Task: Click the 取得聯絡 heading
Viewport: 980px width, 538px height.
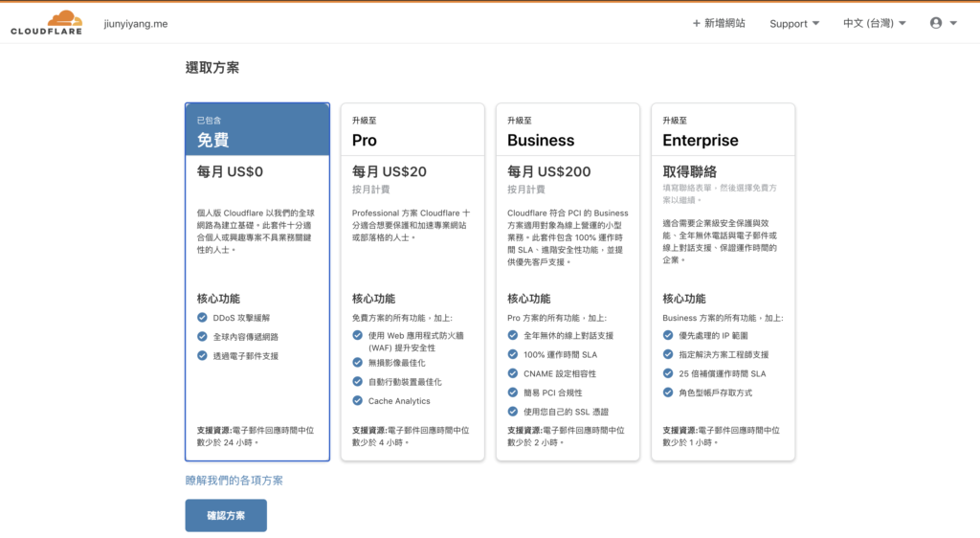Action: [689, 171]
